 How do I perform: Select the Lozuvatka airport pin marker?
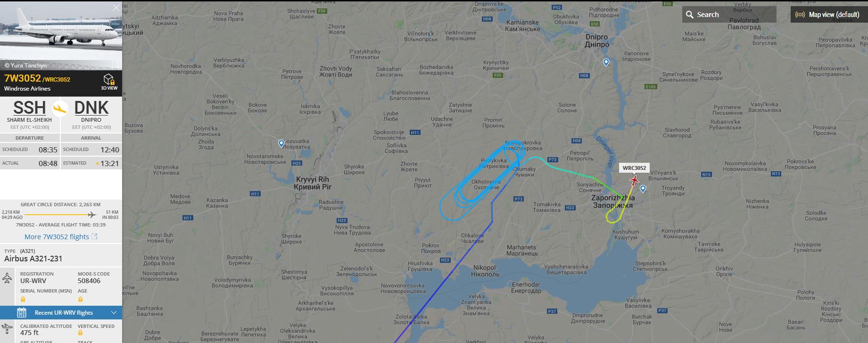click(x=281, y=143)
